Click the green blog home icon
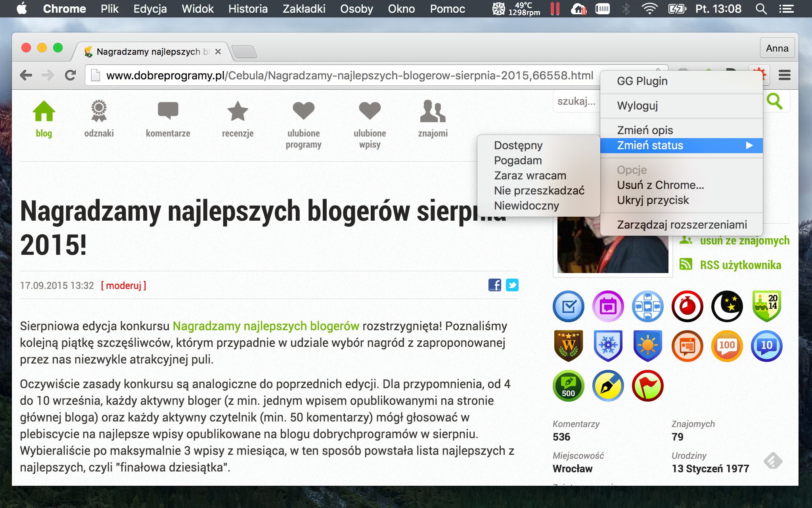812x508 pixels. click(x=44, y=112)
